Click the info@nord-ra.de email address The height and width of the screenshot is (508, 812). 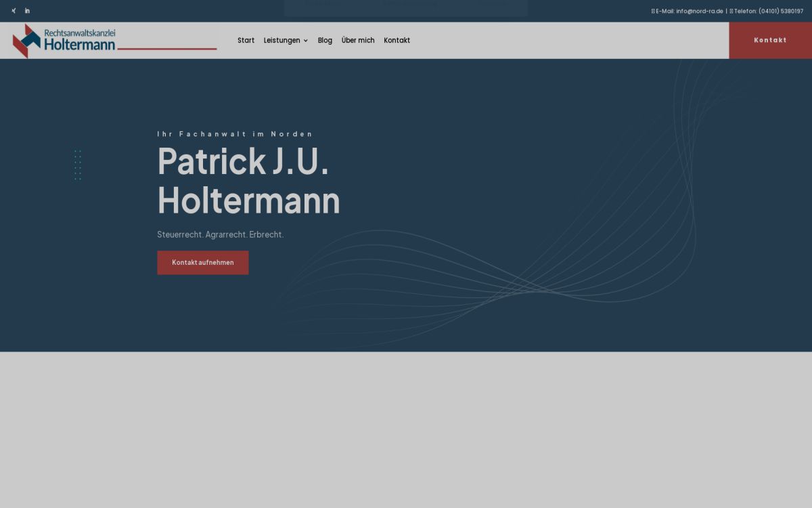click(700, 11)
